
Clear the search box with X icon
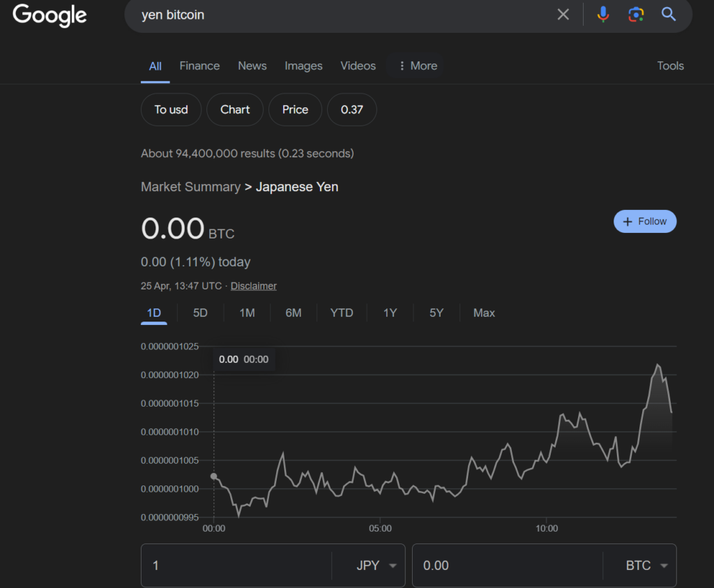click(563, 15)
